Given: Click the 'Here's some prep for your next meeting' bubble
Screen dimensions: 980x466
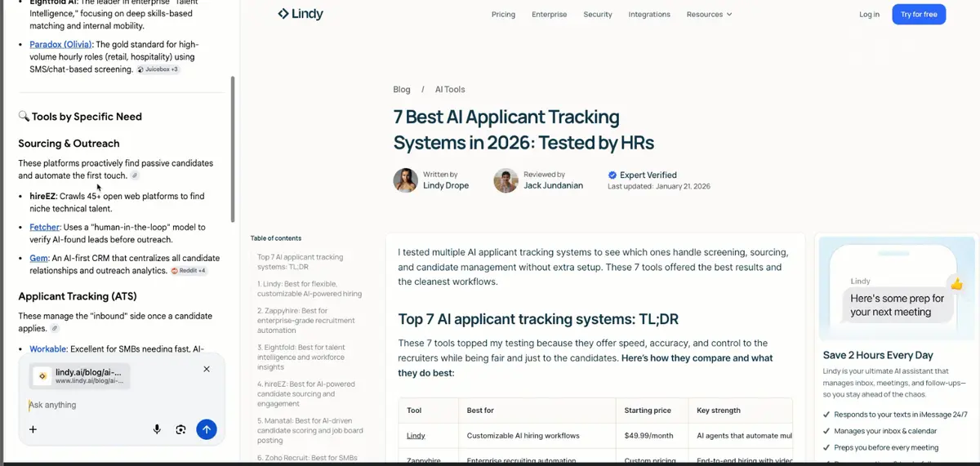Looking at the screenshot, I should coord(897,305).
